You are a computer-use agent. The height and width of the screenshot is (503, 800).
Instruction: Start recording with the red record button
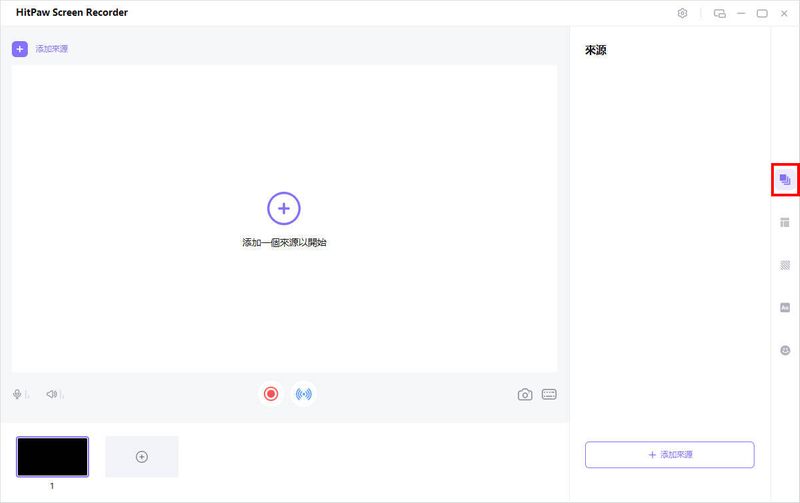click(x=271, y=394)
